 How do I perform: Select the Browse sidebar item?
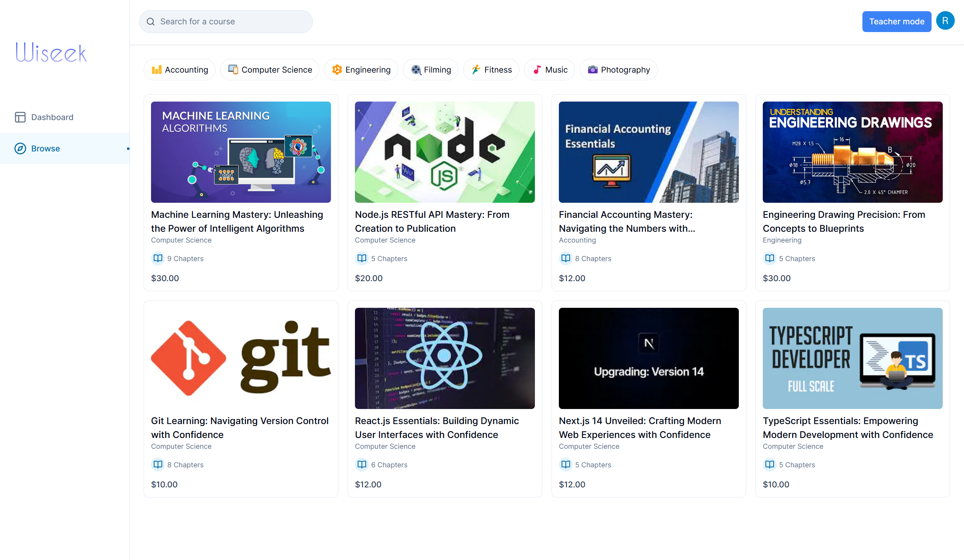click(x=46, y=148)
